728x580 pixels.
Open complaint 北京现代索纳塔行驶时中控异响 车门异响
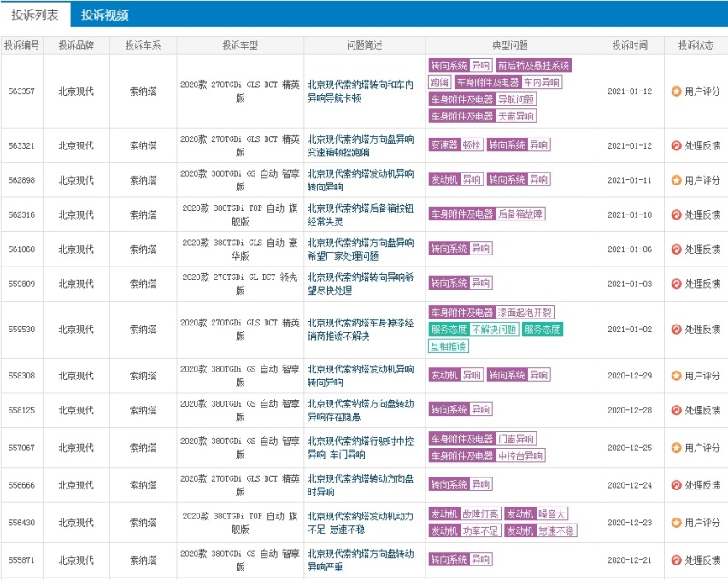click(x=361, y=448)
